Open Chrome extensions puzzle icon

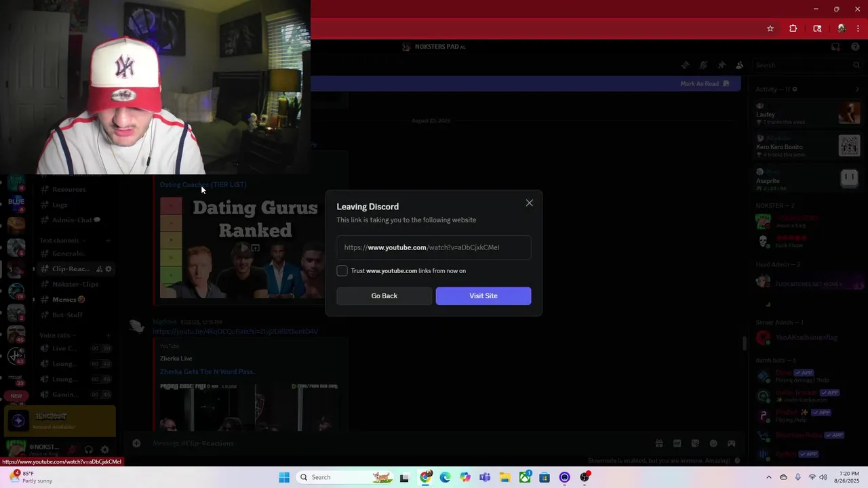pyautogui.click(x=793, y=28)
